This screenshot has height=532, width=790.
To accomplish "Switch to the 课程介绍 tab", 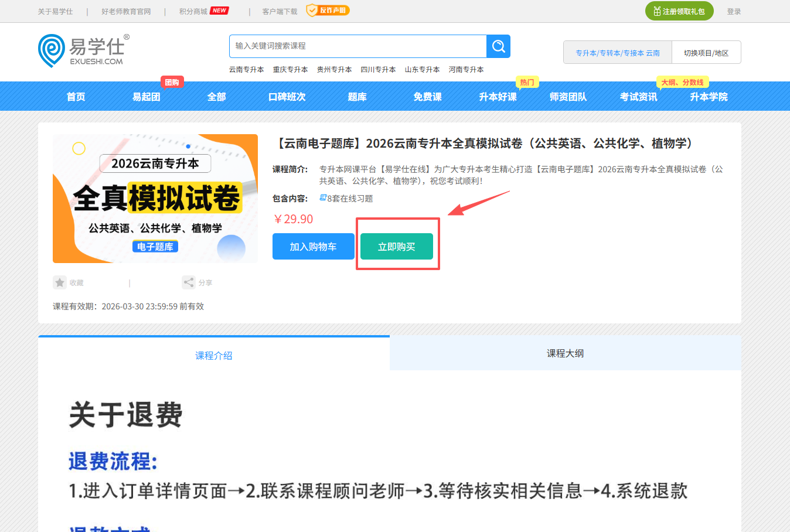I will point(214,355).
